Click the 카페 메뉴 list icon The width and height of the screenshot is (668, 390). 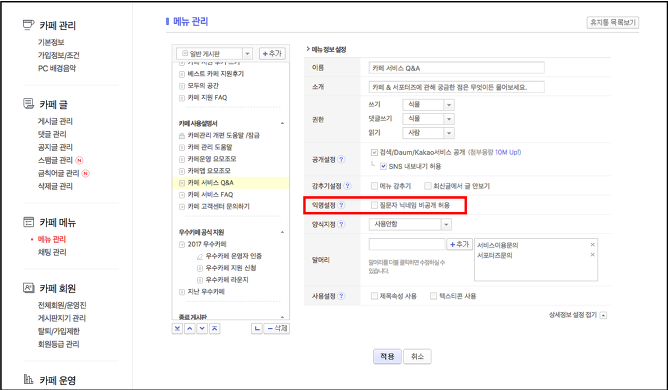tap(28, 222)
